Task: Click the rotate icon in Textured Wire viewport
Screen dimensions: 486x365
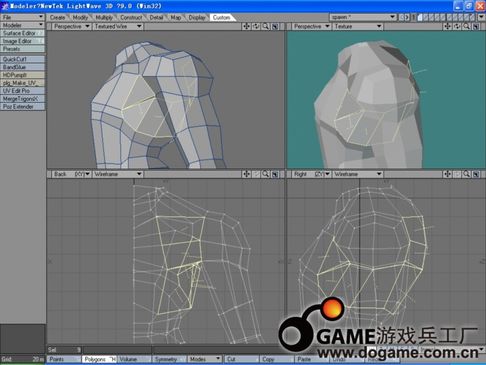Action: [256, 26]
